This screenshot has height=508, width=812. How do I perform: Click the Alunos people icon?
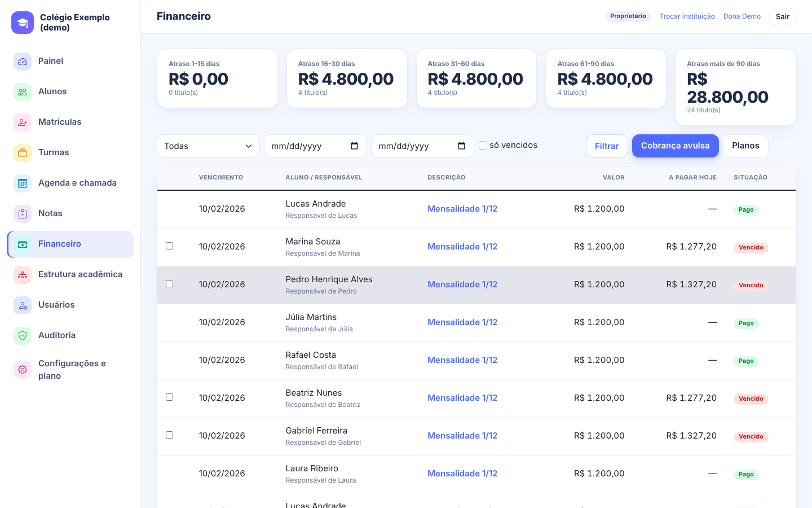point(23,91)
